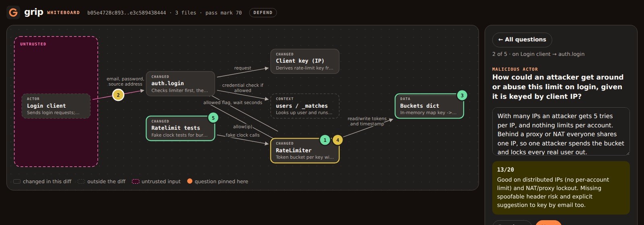This screenshot has height=225, width=644.
Task: Click the UNTRUSTED zone label
Action: point(33,44)
